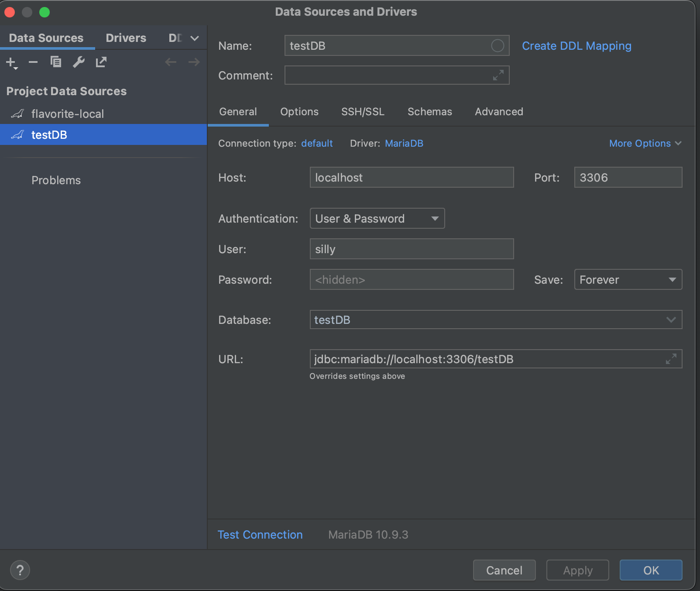Click the Apply button

[x=578, y=570]
